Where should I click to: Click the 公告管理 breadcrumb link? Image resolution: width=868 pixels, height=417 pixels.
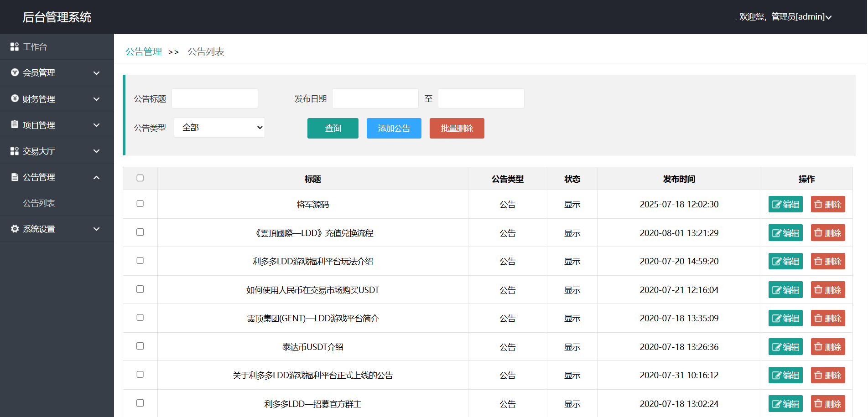pyautogui.click(x=144, y=51)
